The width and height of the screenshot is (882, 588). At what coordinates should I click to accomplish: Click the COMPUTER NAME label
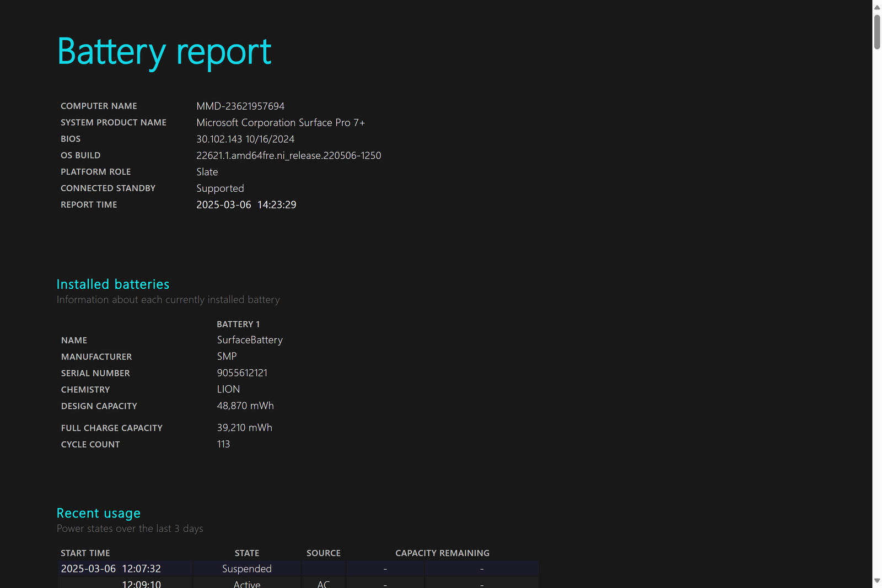[x=99, y=106]
